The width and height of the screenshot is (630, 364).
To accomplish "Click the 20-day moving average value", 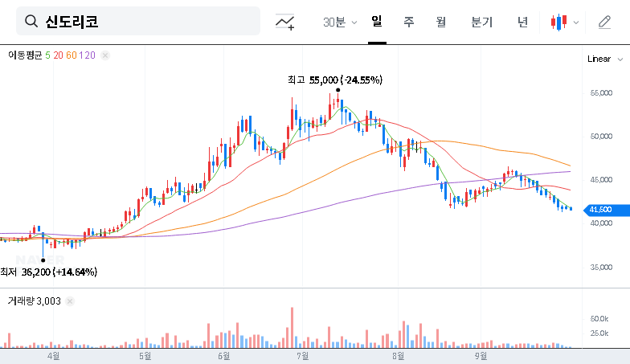I will 58,55.
